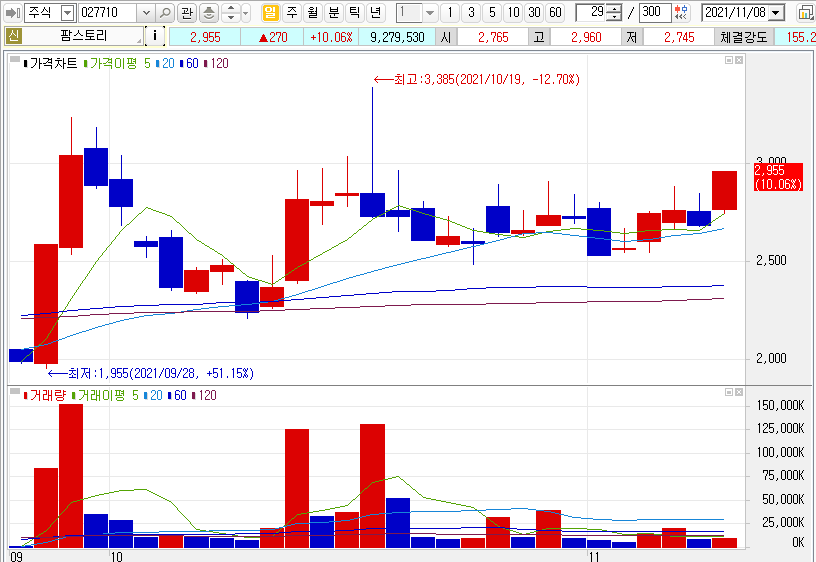Viewport: 816px width, 562px height.
Task: Click the price change ▲270
Action: 273,37
